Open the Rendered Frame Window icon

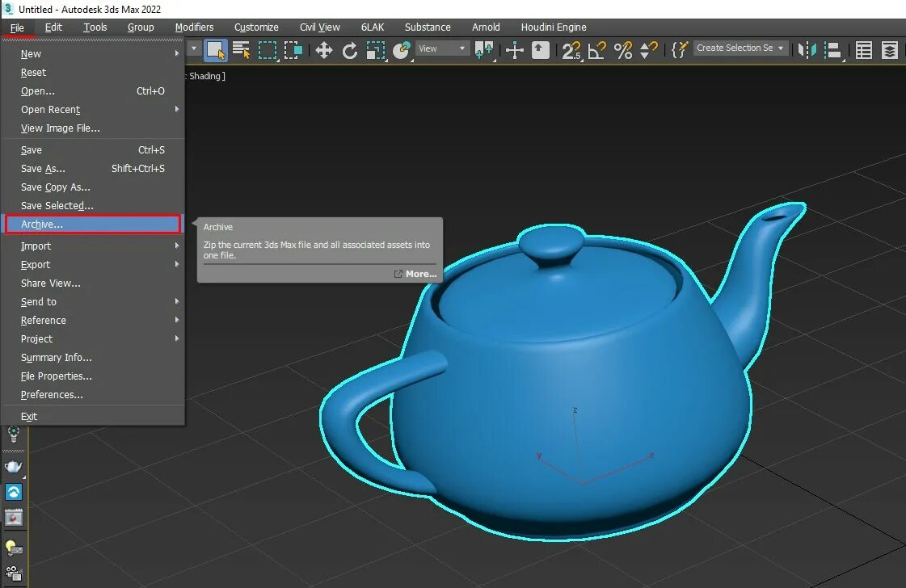[x=13, y=517]
